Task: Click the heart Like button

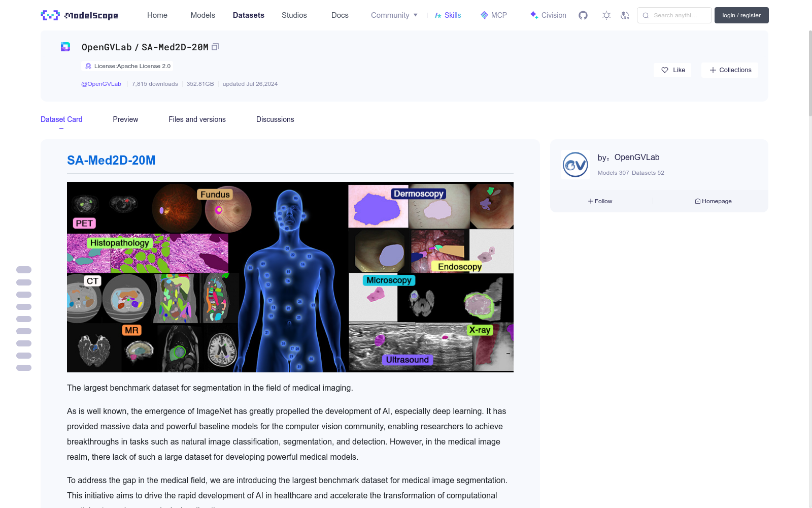Action: click(x=673, y=70)
